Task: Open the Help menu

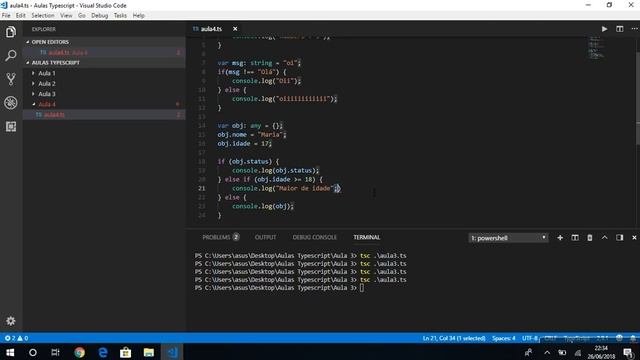Action: (x=139, y=16)
